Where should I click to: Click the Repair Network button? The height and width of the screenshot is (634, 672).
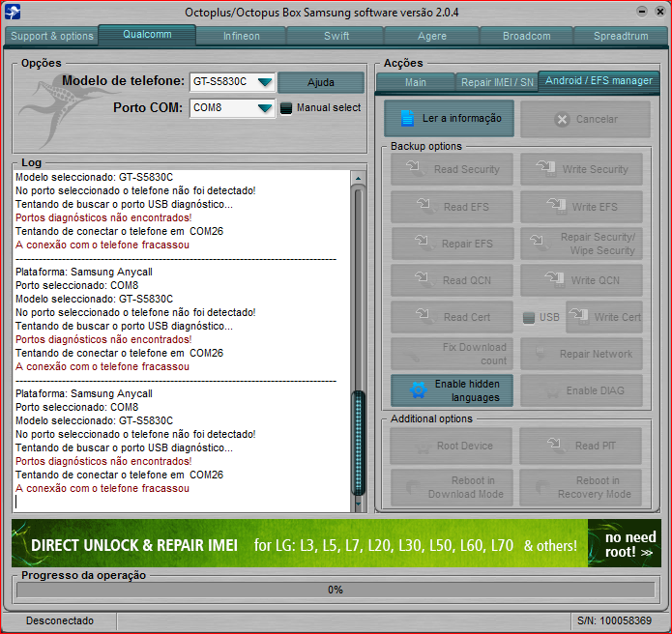[581, 354]
